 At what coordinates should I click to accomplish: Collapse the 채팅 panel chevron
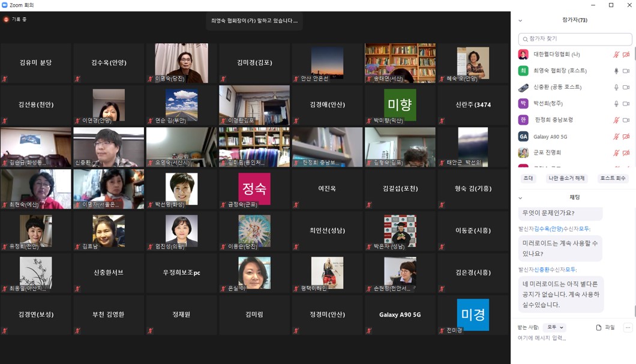click(x=520, y=197)
